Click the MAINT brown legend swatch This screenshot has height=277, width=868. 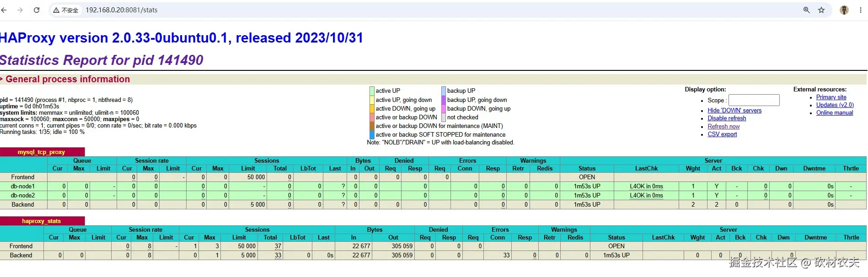372,126
